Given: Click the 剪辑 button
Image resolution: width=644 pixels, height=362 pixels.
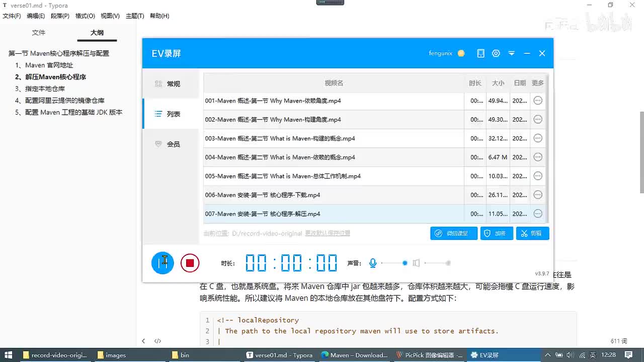Looking at the screenshot, I should [x=532, y=233].
